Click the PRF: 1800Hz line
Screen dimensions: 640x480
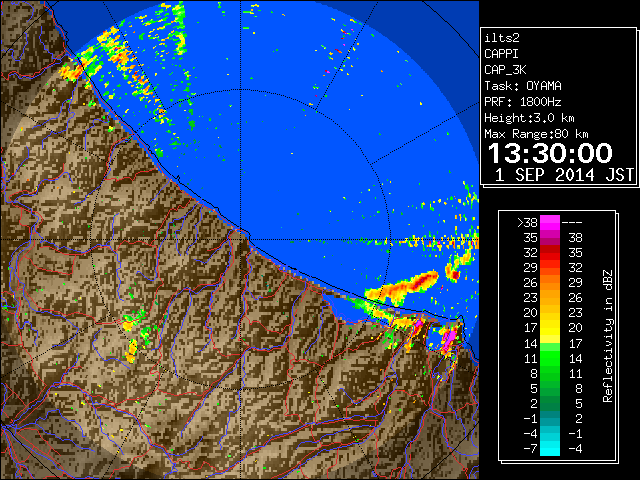[523, 102]
